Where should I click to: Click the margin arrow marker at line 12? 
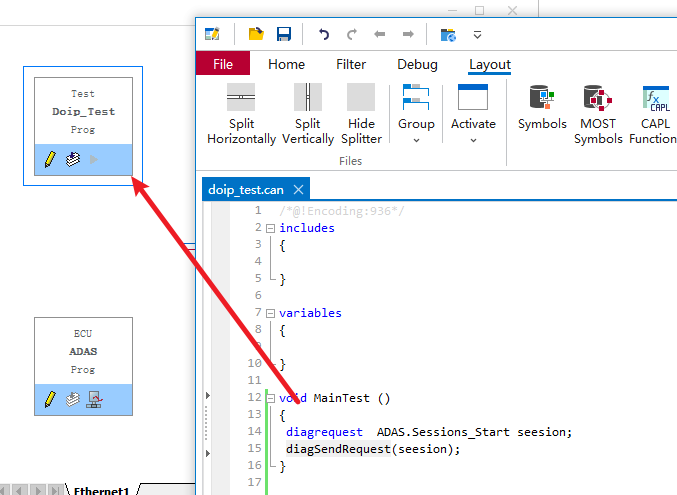208,395
